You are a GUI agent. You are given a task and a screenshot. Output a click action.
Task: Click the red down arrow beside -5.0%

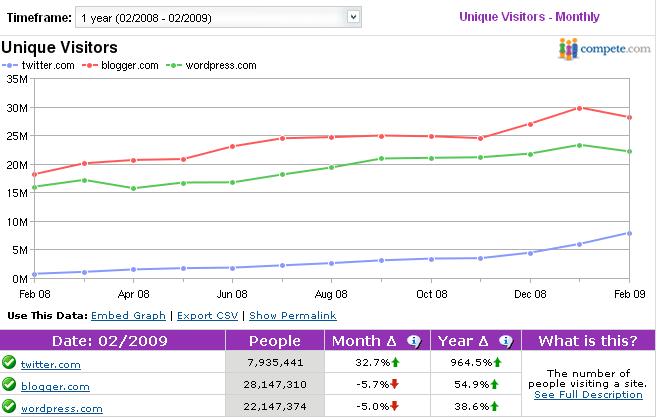[394, 406]
